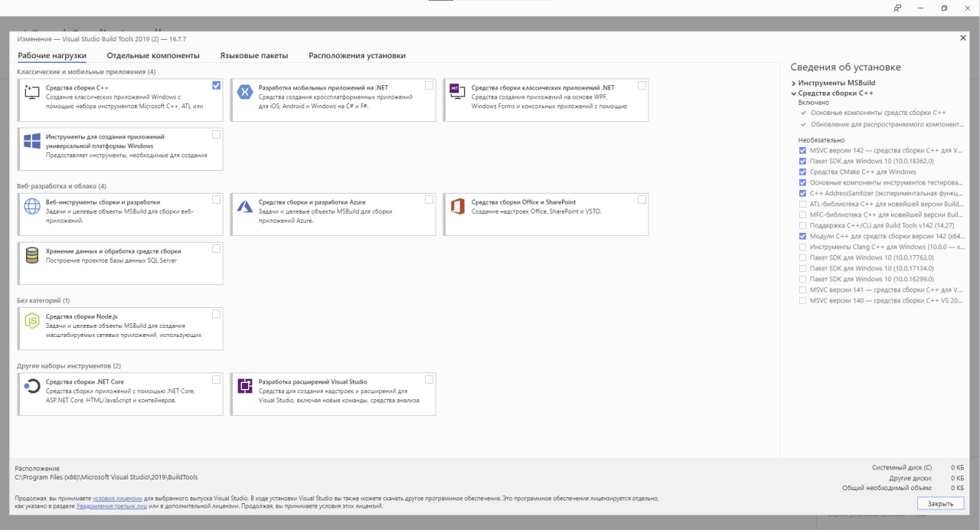
Task: Collapse the 'Средства сборки C++' details section
Action: (793, 93)
